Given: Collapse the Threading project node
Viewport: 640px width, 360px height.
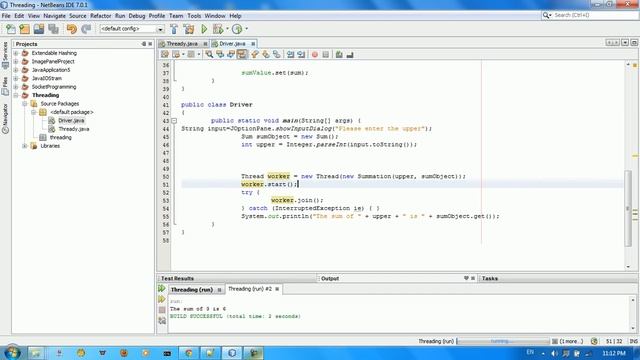Looking at the screenshot, I should point(16,95).
